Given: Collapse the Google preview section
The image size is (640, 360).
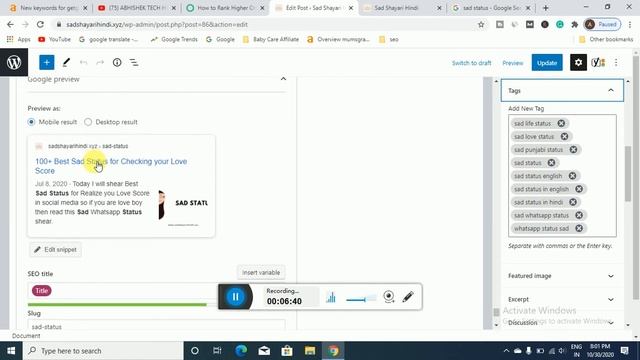Looking at the screenshot, I should point(283,79).
